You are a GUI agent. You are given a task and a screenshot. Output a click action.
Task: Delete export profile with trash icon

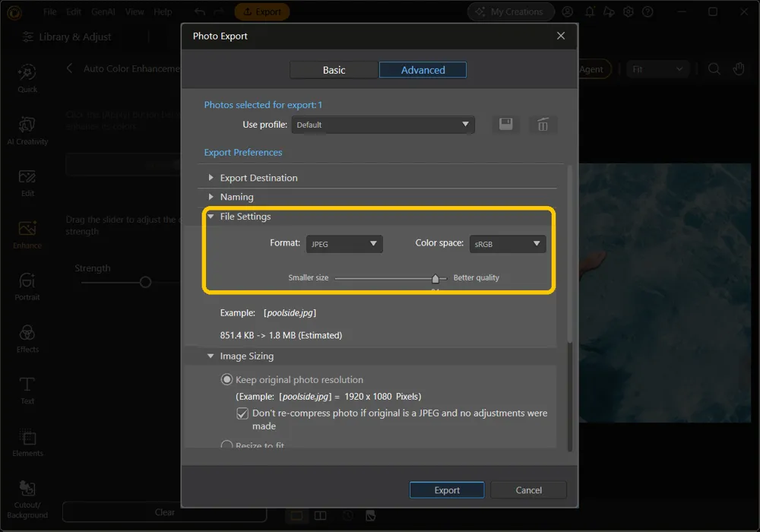point(543,125)
